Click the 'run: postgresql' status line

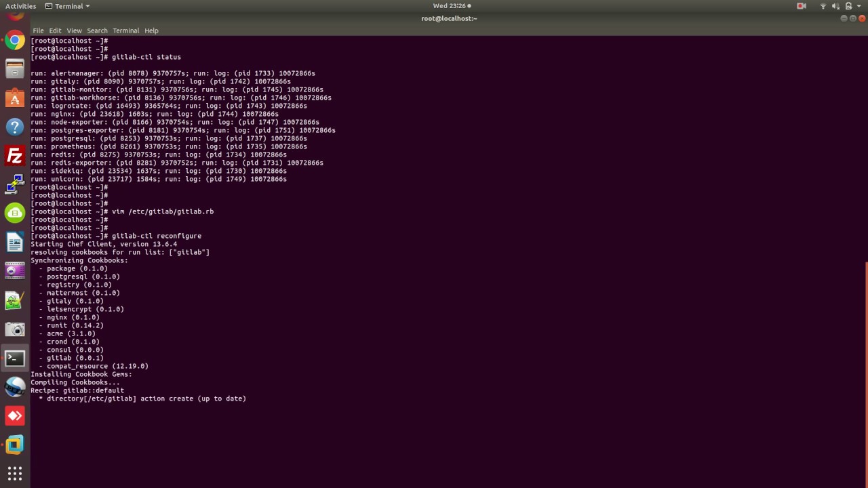(169, 138)
